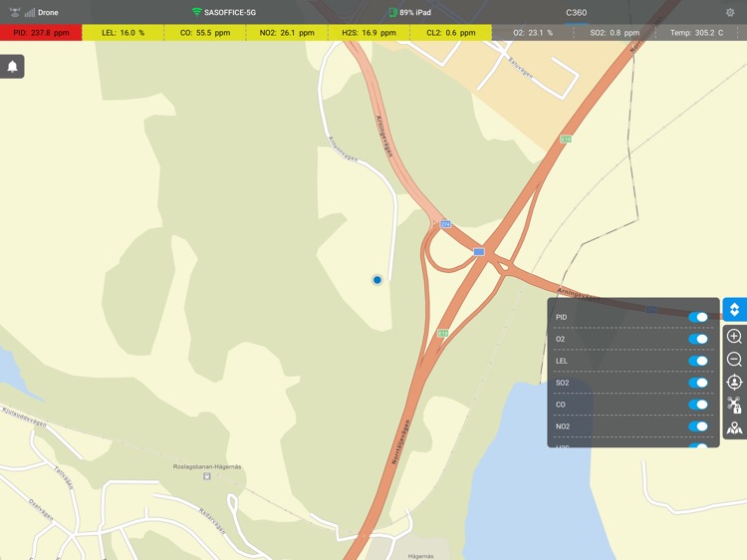The width and height of the screenshot is (747, 560).
Task: Toggle the SO2 layer switch
Action: pos(698,383)
